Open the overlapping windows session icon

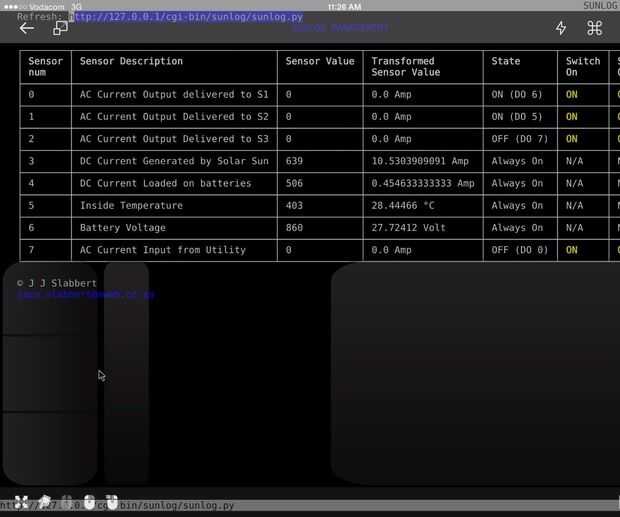[x=60, y=28]
